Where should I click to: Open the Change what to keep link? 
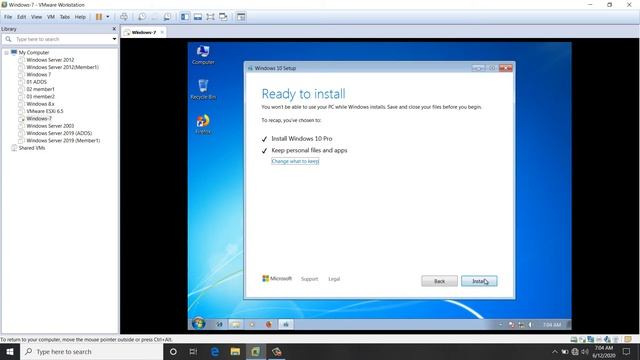(x=295, y=161)
